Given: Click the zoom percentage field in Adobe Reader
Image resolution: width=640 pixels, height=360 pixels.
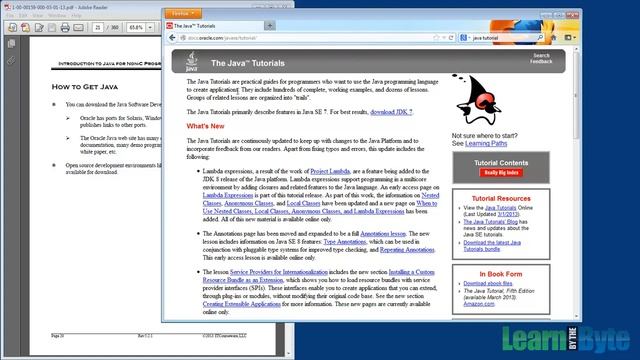Looking at the screenshot, I should coord(136,27).
